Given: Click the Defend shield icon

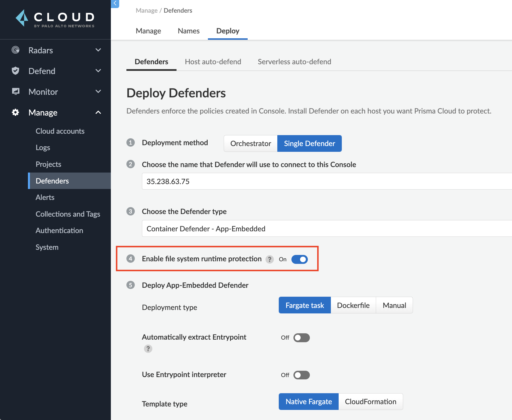Looking at the screenshot, I should click(16, 71).
